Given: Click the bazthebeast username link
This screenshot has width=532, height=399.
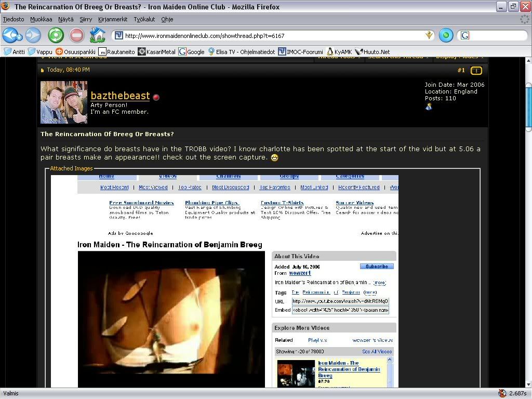Looking at the screenshot, I should click(120, 96).
